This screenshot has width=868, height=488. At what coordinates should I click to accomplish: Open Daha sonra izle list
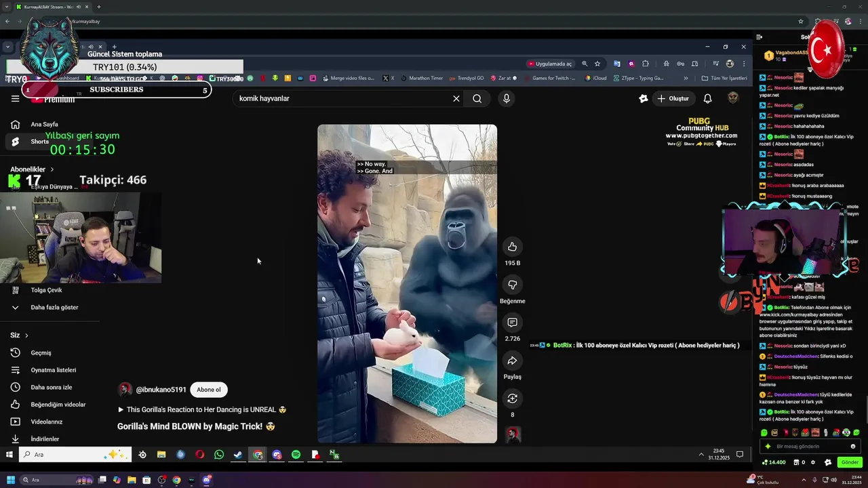51,388
